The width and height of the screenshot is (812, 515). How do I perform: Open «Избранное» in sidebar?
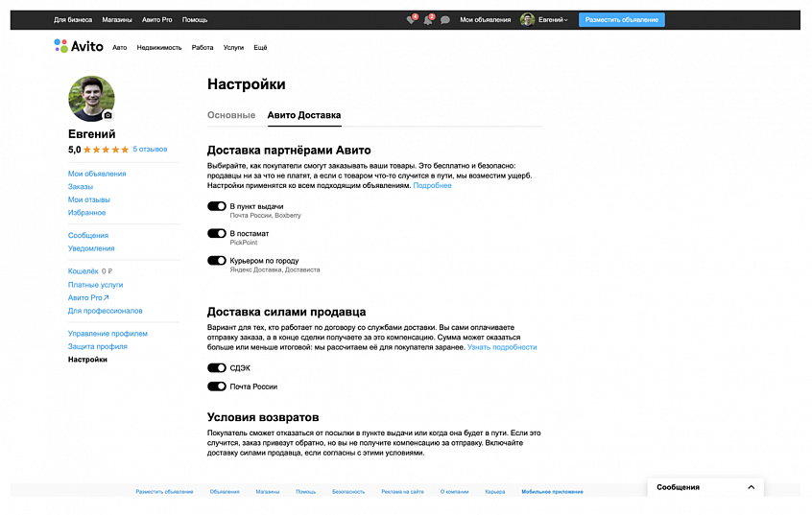click(x=86, y=213)
